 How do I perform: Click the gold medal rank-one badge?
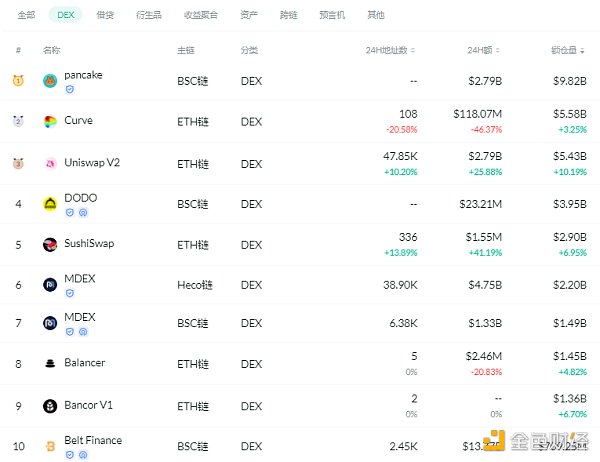18,81
